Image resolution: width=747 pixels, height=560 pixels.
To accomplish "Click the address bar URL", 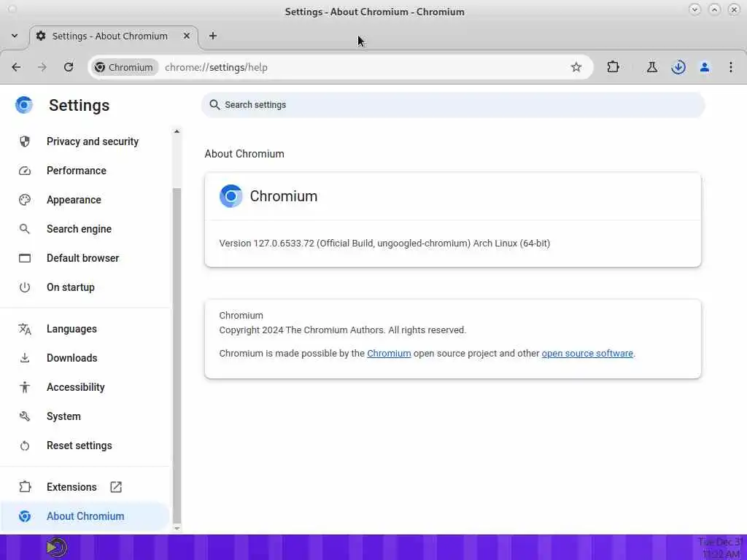I will pyautogui.click(x=216, y=67).
